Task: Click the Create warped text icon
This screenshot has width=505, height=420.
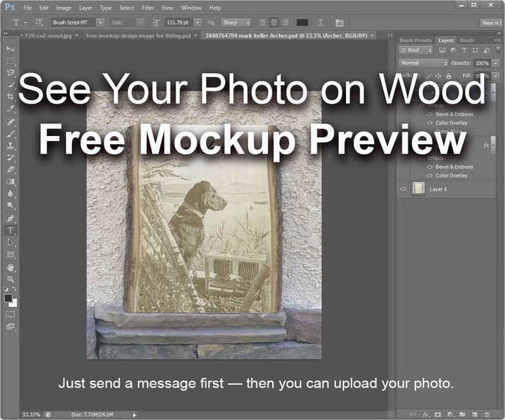Action: point(320,22)
